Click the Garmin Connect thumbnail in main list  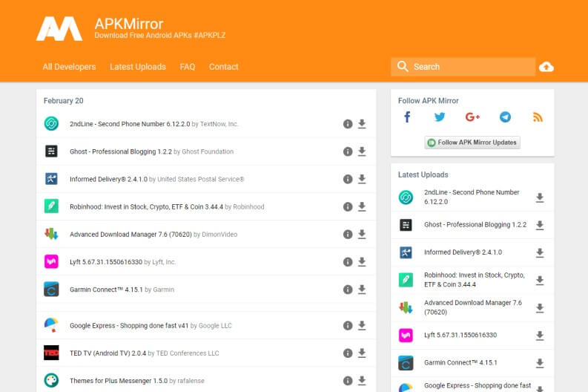(51, 289)
